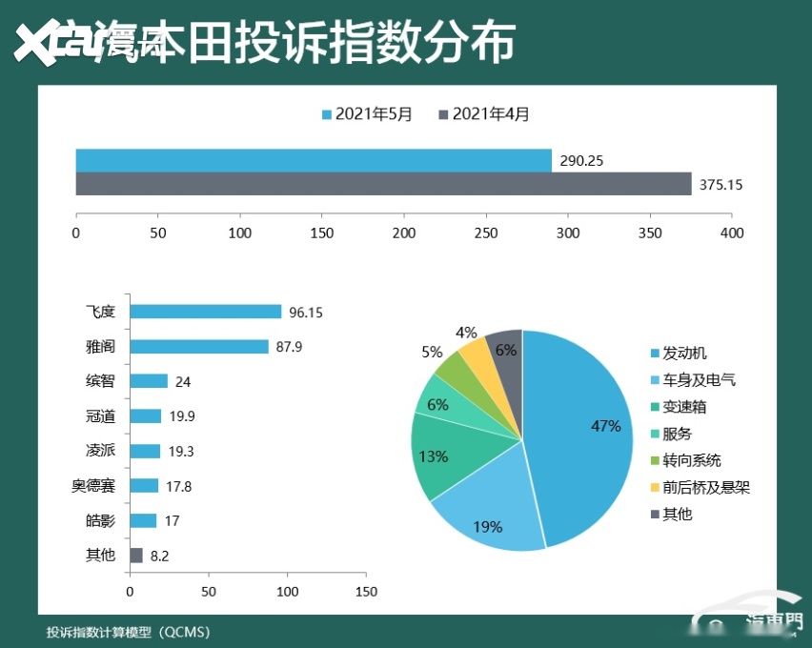Image resolution: width=812 pixels, height=648 pixels.
Task: Click the 缤智 bar showing 24
Action: pyautogui.click(x=149, y=381)
